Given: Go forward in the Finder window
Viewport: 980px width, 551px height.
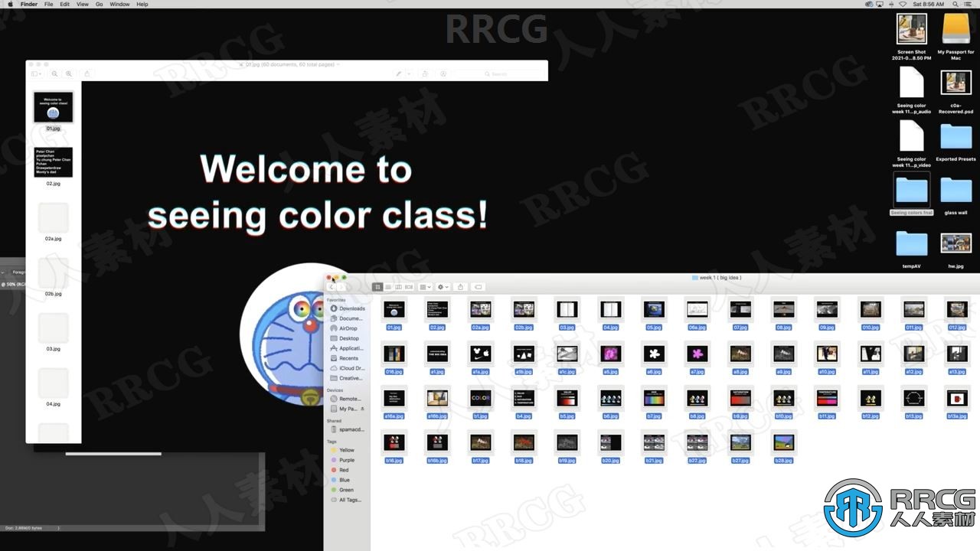Looking at the screenshot, I should (341, 287).
